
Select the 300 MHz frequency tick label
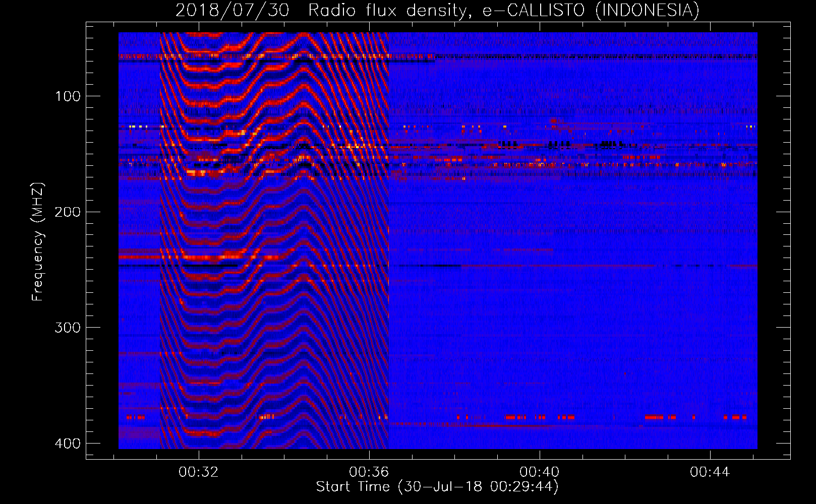tap(68, 328)
